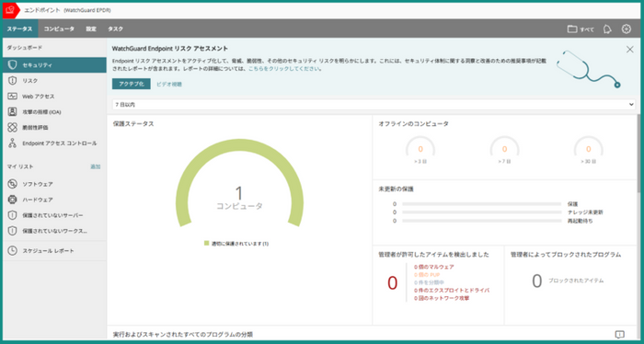Click the オフラインのコンピュータ heading
Screen dimensions: 644x344
pyautogui.click(x=414, y=123)
